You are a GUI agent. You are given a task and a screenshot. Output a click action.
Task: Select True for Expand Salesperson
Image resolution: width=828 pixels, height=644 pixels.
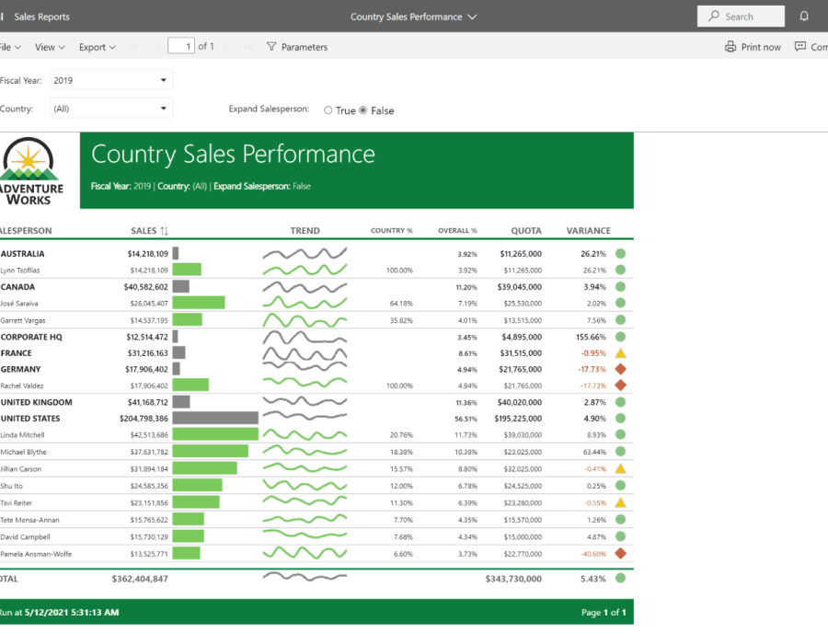click(x=328, y=110)
